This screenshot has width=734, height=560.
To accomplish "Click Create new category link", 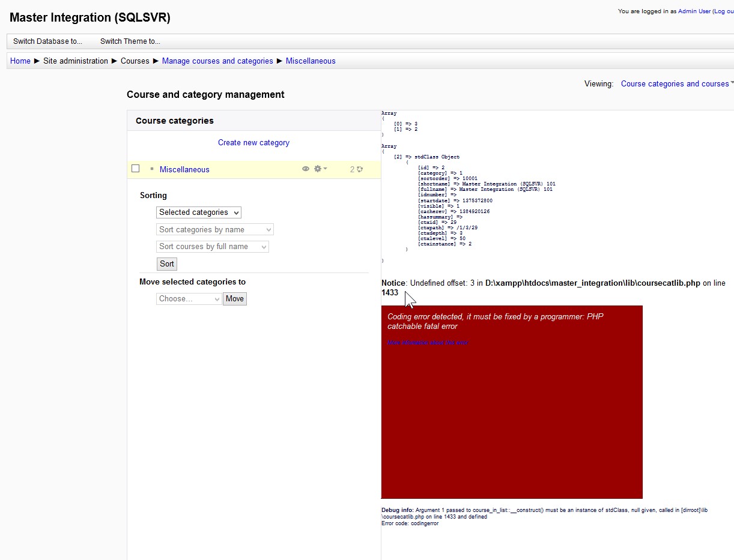I will (253, 143).
